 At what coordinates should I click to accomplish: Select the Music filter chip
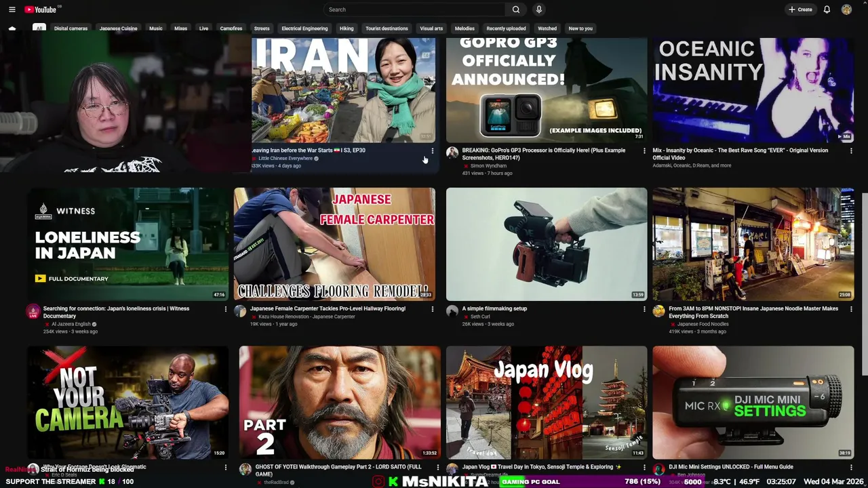156,28
